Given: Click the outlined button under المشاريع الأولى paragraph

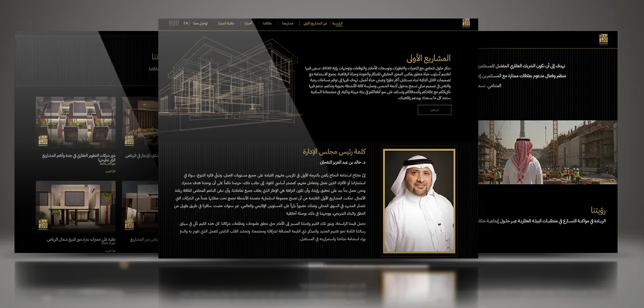Looking at the screenshot, I should coord(434,110).
